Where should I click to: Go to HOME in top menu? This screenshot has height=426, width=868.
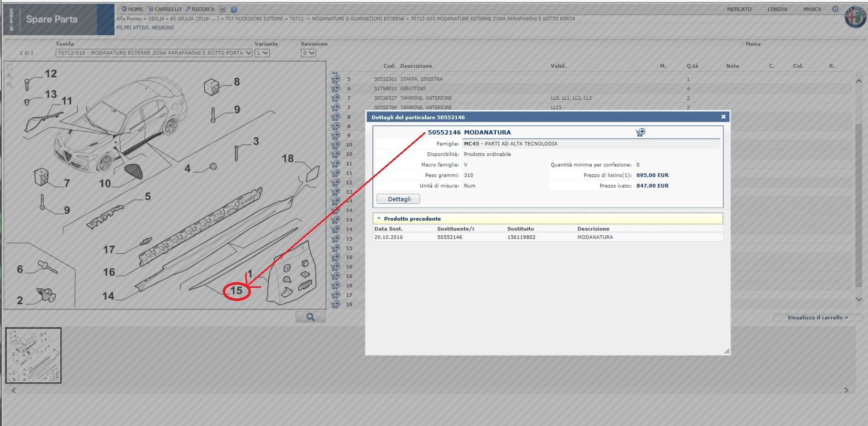tap(132, 9)
